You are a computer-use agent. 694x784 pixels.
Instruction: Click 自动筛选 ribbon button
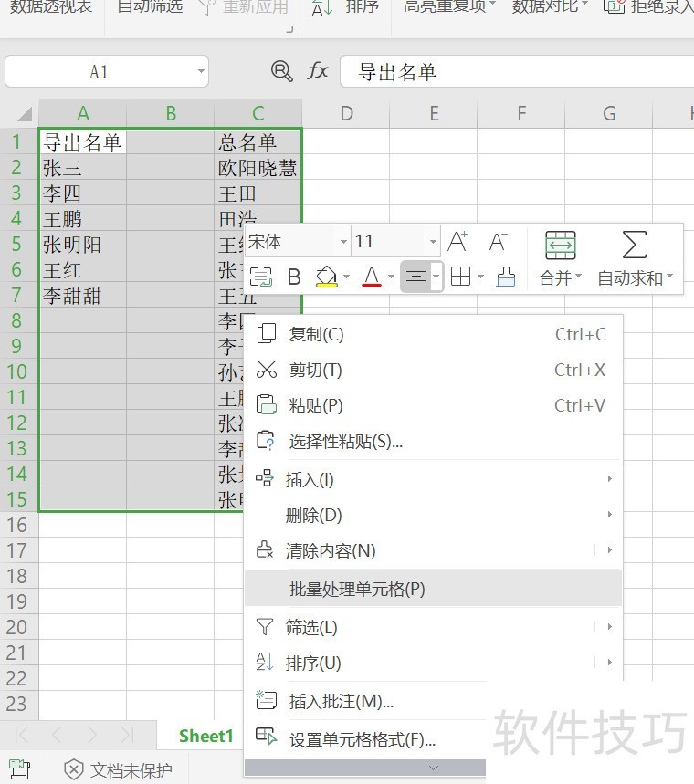click(x=150, y=7)
